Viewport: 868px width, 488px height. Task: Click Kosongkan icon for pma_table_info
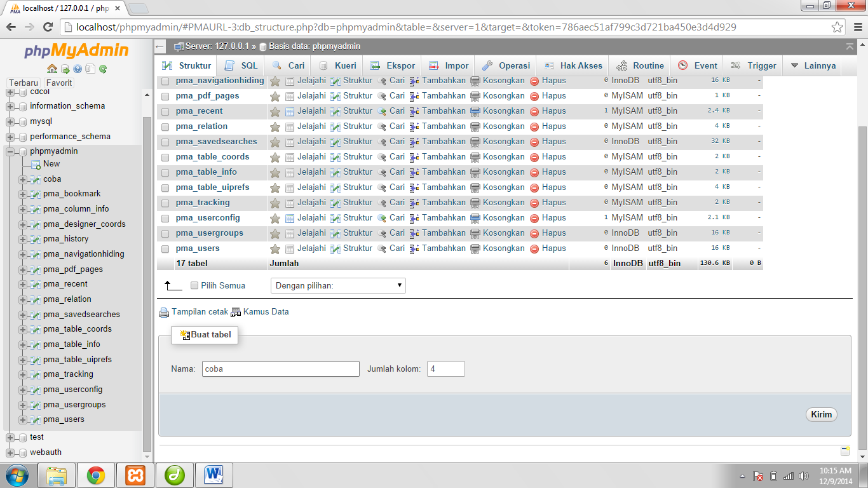click(x=475, y=172)
